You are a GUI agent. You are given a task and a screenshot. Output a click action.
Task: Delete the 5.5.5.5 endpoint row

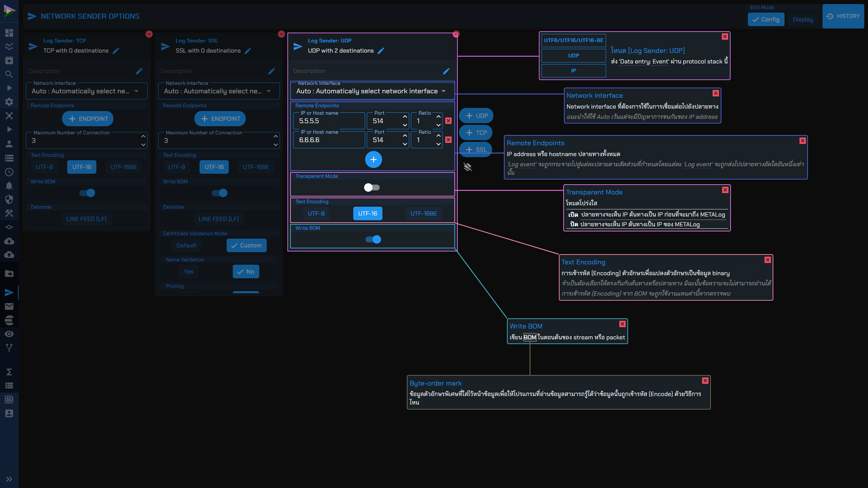click(448, 121)
